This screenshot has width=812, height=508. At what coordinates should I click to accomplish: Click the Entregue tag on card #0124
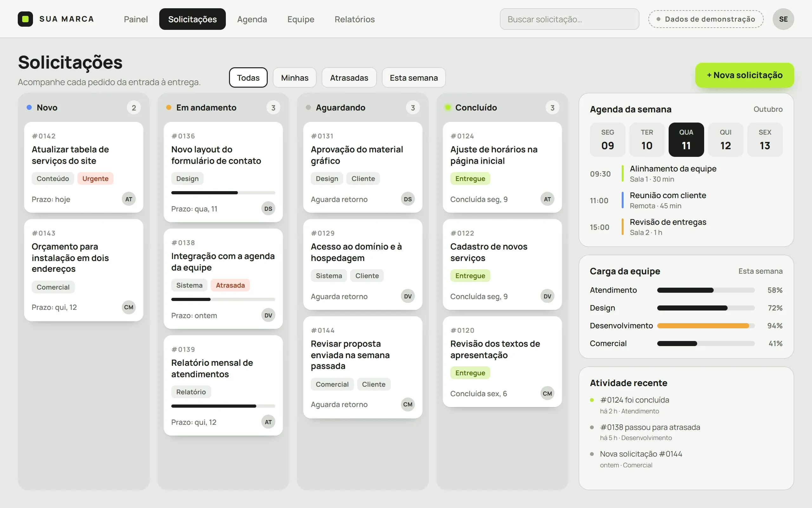(470, 178)
